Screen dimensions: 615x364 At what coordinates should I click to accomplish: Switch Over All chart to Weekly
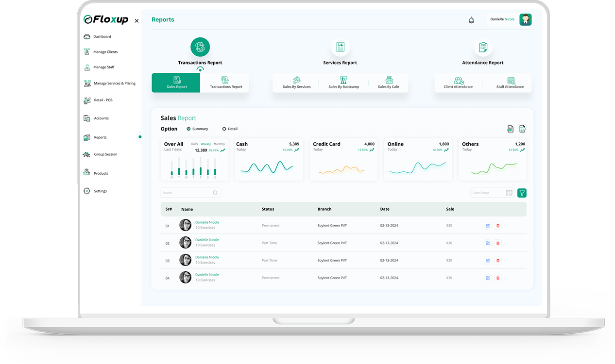[206, 144]
